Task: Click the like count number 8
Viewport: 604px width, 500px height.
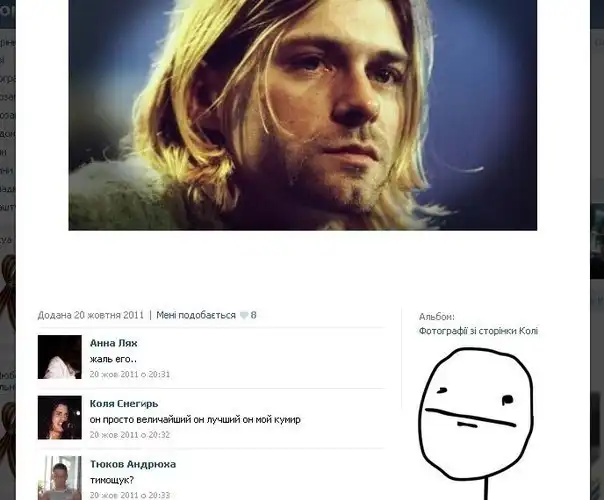Action: (x=253, y=315)
